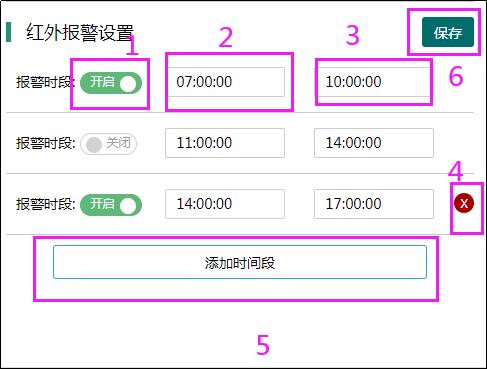
Task: Click the 红外报警设置 section title
Action: click(80, 33)
